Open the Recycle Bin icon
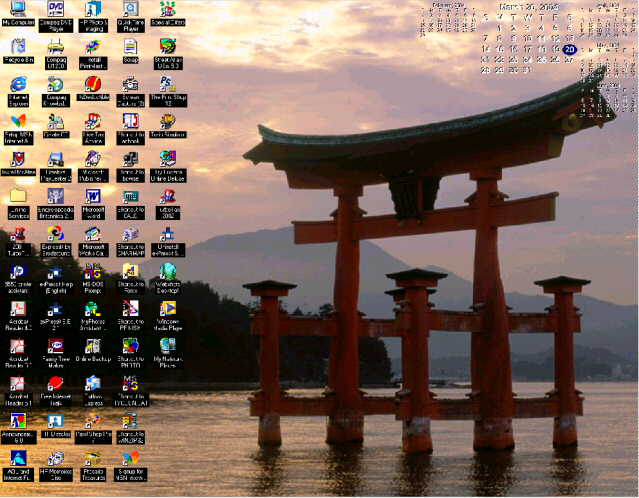The width and height of the screenshot is (639, 498). point(18,47)
